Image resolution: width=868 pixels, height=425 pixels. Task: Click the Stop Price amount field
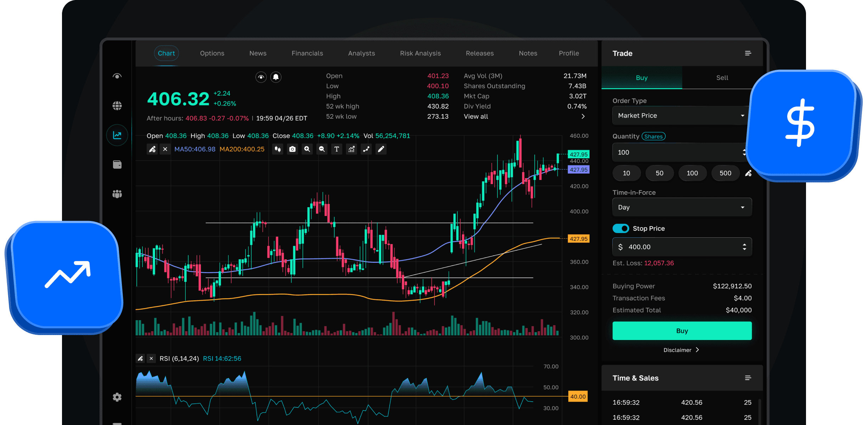pos(682,247)
